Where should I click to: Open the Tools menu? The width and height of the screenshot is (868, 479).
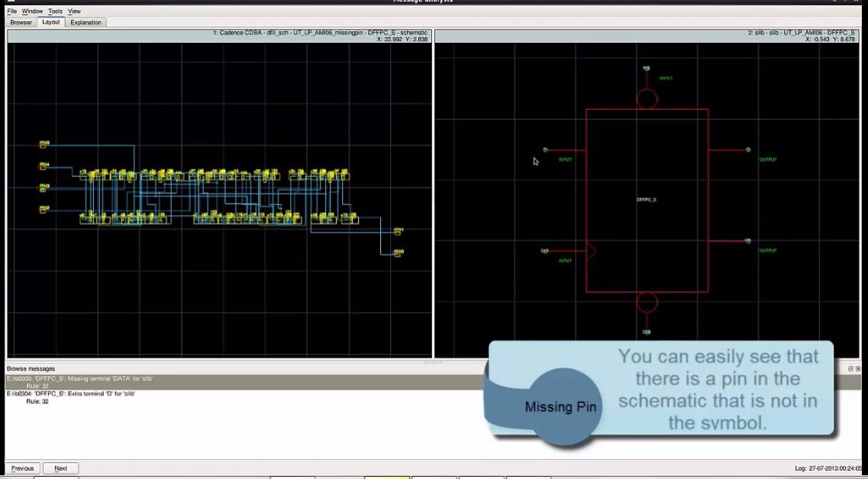point(56,11)
